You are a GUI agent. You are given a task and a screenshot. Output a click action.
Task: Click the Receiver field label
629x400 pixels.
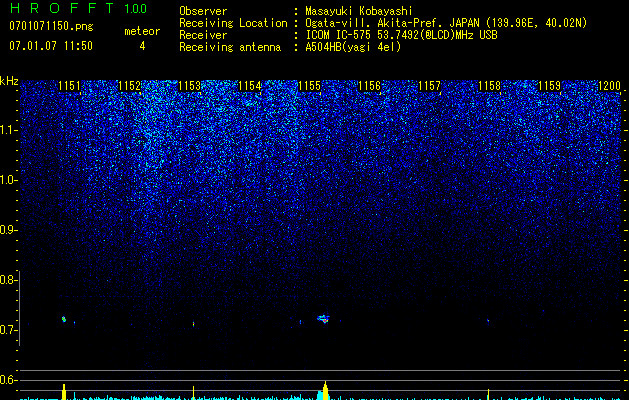tap(203, 35)
